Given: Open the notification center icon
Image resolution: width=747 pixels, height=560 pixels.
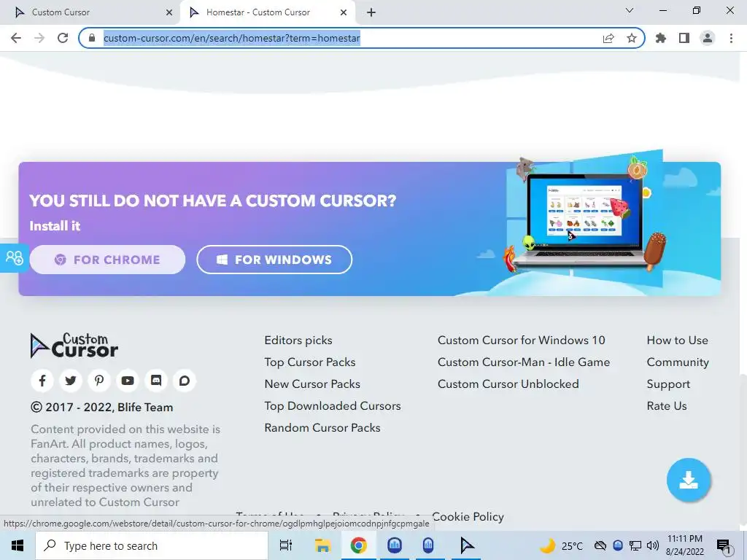Looking at the screenshot, I should 724,545.
